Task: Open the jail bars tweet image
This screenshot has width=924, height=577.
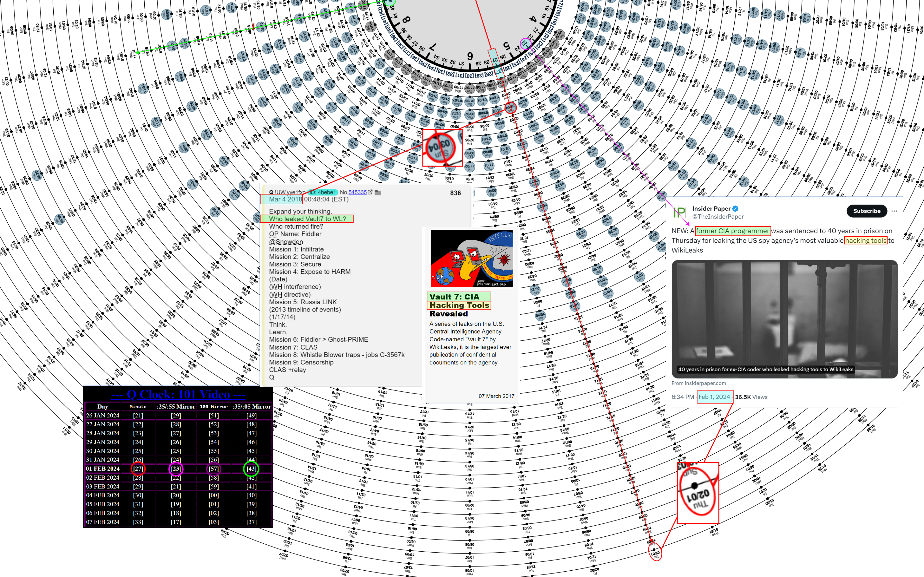Action: [784, 319]
